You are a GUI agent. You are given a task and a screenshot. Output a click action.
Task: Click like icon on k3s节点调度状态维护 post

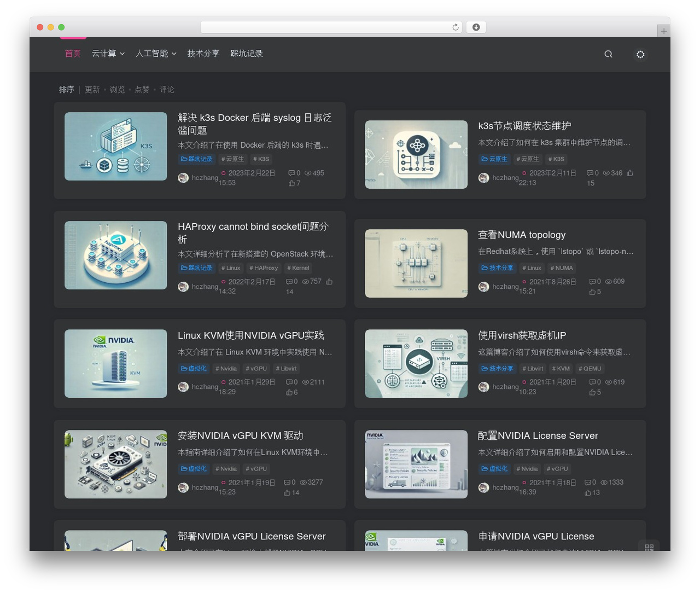(630, 173)
